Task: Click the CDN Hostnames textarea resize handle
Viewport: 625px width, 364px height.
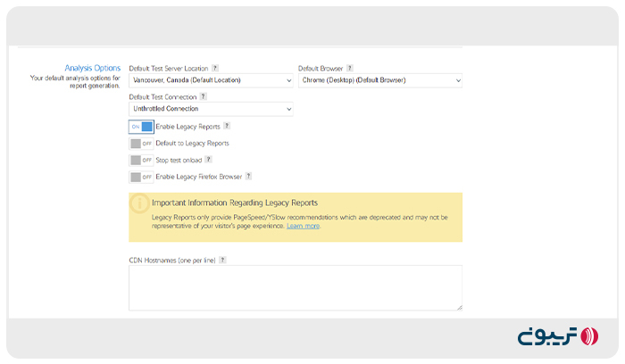Action: (x=459, y=308)
